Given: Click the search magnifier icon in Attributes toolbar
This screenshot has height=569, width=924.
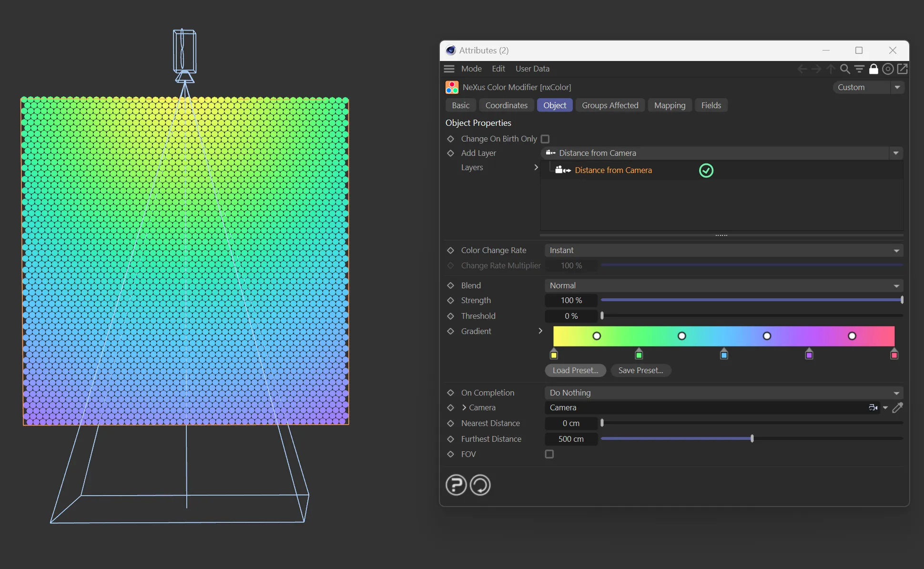Looking at the screenshot, I should (x=845, y=69).
